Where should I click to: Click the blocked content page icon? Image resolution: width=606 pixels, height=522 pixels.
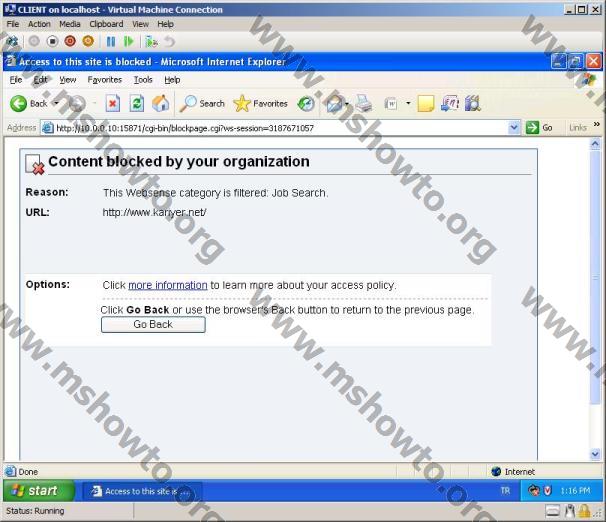point(34,164)
